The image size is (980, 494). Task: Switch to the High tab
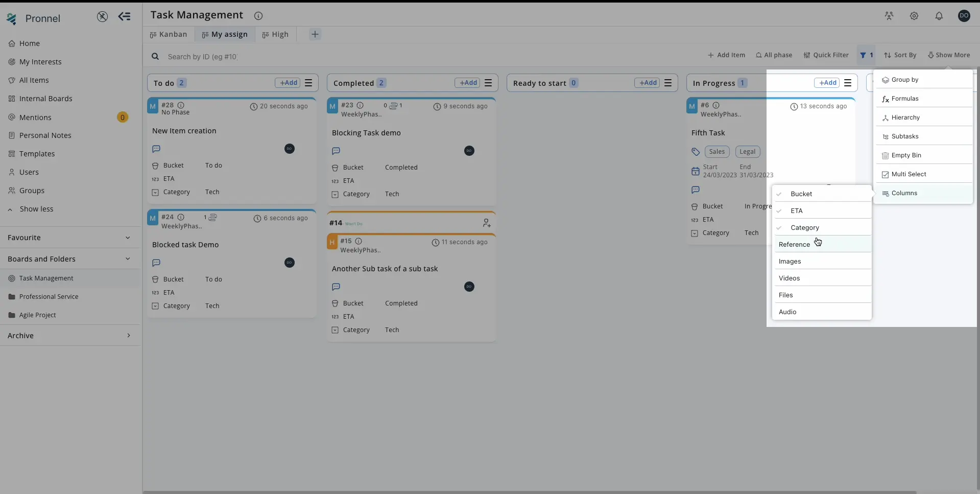click(x=275, y=34)
